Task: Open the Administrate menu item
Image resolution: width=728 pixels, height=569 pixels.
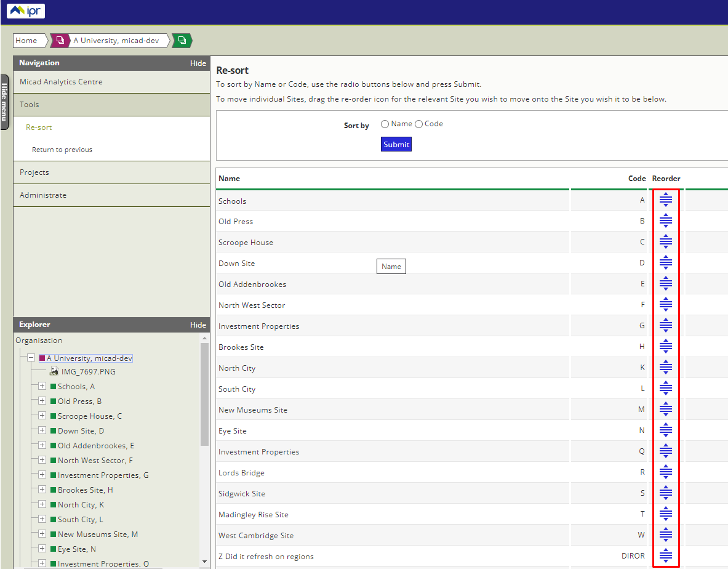Action: (43, 195)
